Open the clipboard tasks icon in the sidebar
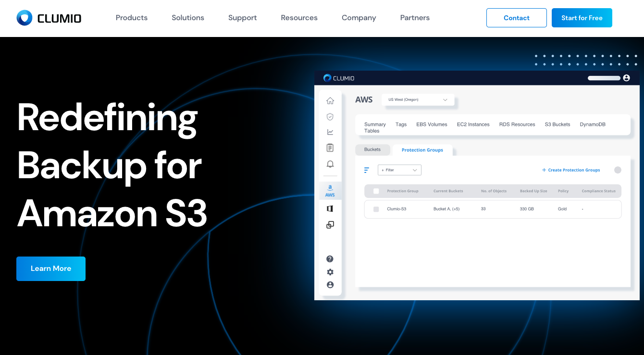The width and height of the screenshot is (644, 355). pos(330,148)
